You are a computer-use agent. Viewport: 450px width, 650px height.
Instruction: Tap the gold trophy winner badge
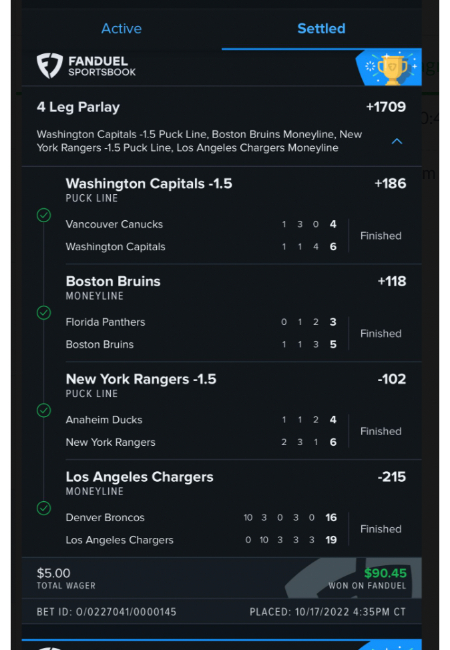pyautogui.click(x=391, y=68)
